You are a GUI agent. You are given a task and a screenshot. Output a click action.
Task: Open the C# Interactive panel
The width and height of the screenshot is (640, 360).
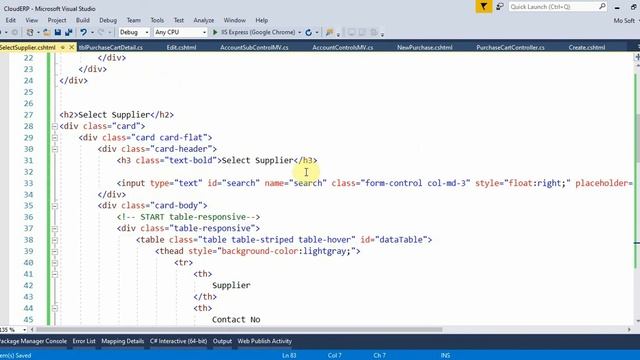[178, 341]
